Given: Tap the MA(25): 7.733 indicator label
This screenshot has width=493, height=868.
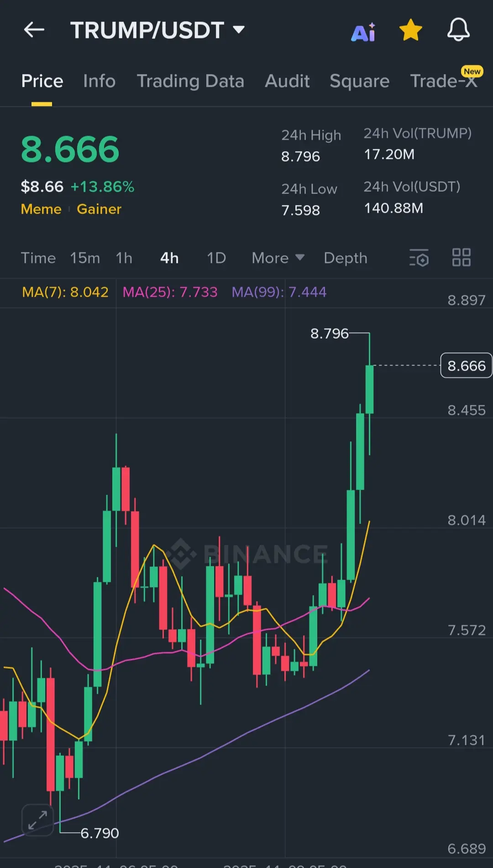Looking at the screenshot, I should pos(170,292).
